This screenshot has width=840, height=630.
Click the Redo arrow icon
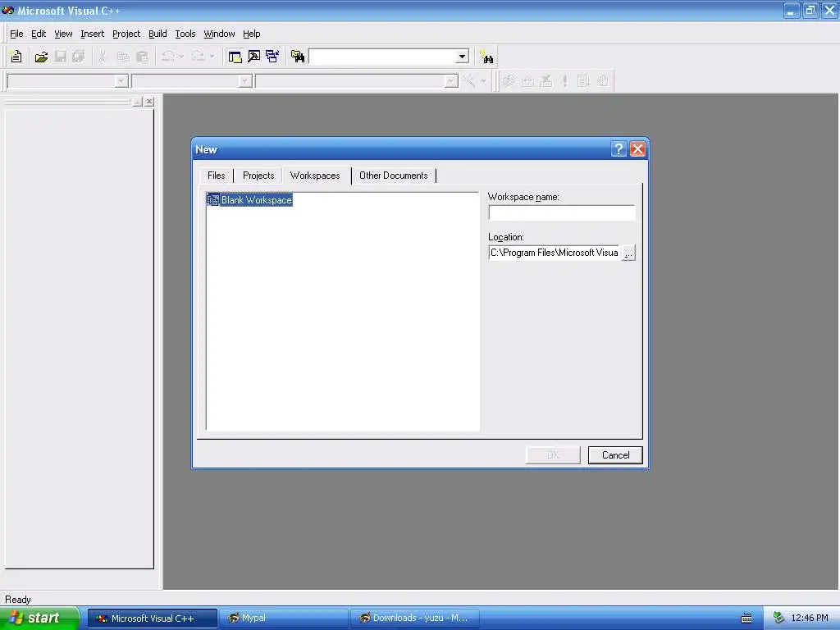(x=199, y=57)
